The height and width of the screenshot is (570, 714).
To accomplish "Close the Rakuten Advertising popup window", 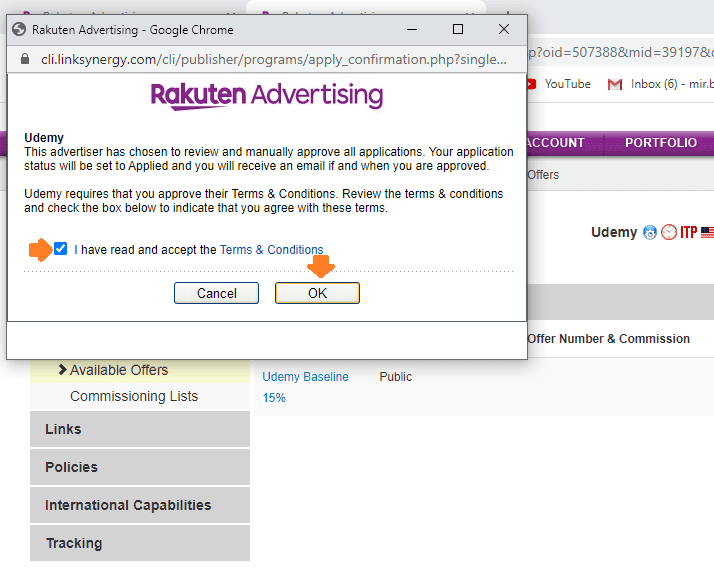I will click(x=504, y=30).
